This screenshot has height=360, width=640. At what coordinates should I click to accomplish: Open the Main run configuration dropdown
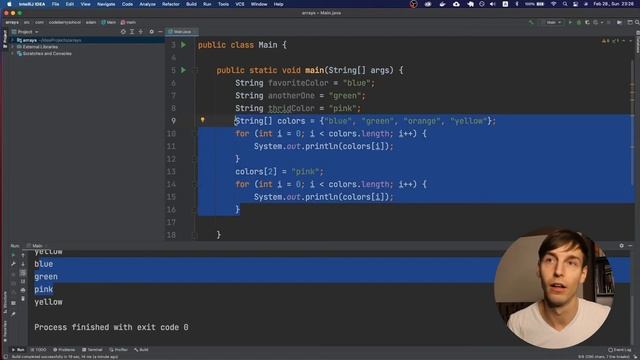point(554,22)
